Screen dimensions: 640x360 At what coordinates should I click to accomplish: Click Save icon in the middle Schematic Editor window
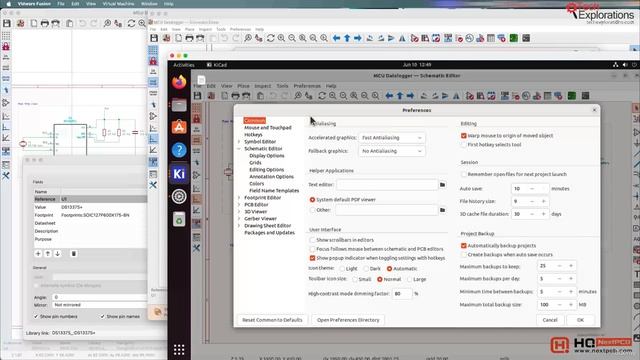pyautogui.click(x=154, y=38)
